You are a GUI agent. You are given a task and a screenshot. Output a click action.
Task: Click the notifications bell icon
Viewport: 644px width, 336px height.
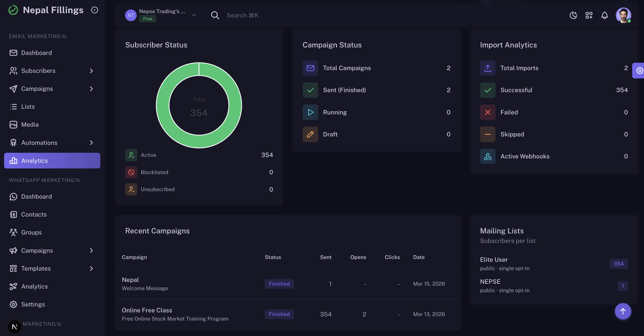(605, 15)
